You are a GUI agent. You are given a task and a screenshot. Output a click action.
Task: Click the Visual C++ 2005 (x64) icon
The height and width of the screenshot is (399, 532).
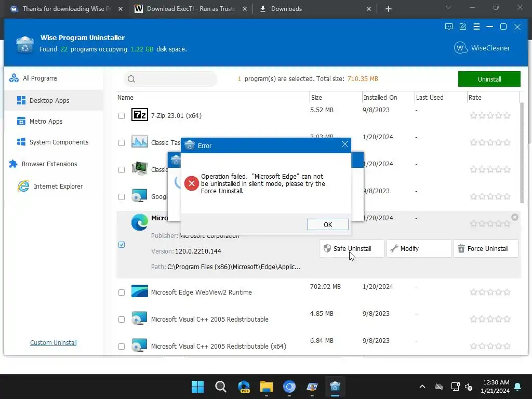tap(139, 345)
